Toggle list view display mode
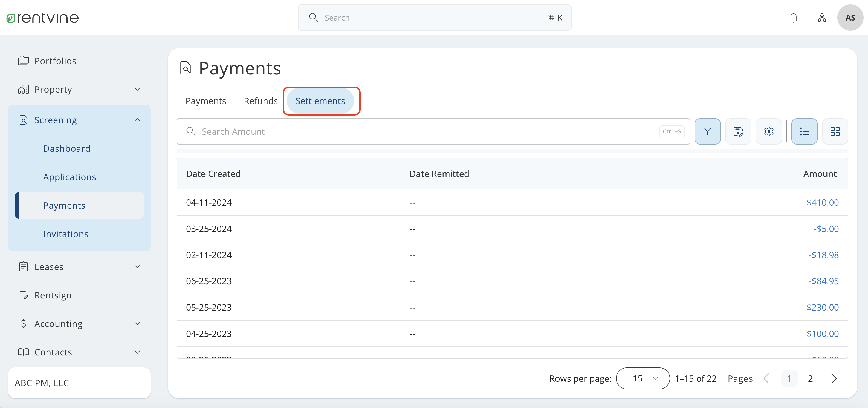This screenshot has height=408, width=868. click(x=804, y=131)
